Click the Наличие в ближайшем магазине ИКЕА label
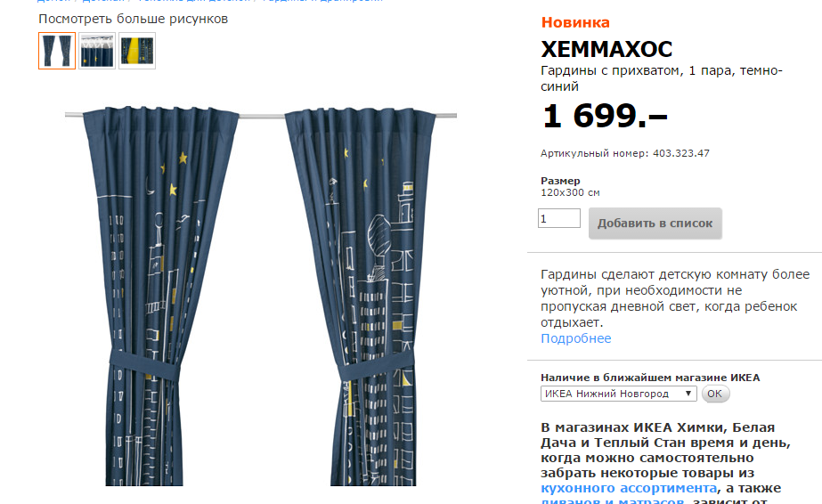 point(650,378)
